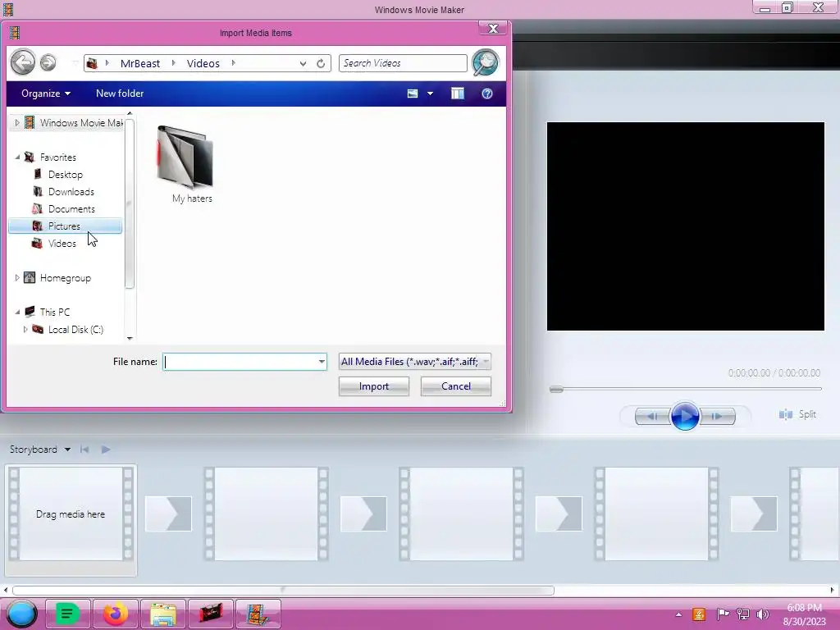Select Documents under Favorites
The height and width of the screenshot is (630, 840).
point(71,209)
